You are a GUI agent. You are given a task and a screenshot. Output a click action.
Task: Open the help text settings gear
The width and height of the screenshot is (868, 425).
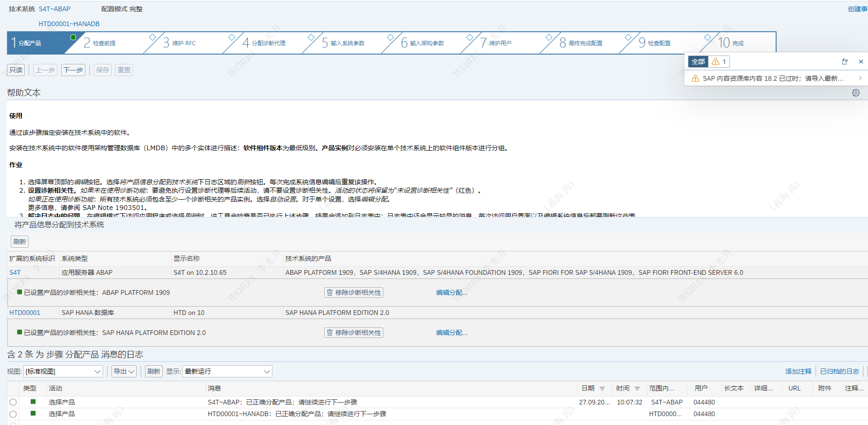click(856, 93)
